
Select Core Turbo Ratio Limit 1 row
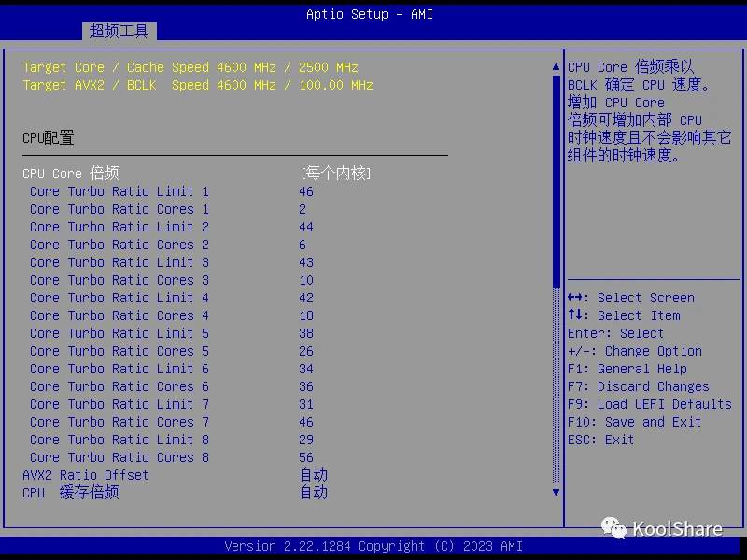click(x=172, y=191)
